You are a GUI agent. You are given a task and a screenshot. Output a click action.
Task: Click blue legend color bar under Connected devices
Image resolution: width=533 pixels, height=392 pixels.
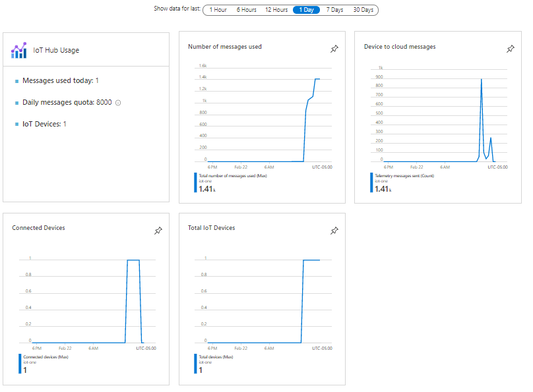[20, 364]
